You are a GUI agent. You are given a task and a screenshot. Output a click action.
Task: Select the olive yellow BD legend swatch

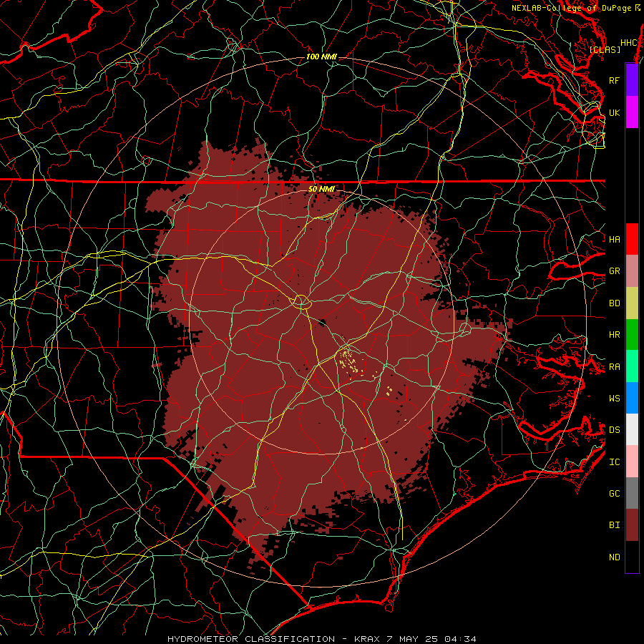pos(632,303)
